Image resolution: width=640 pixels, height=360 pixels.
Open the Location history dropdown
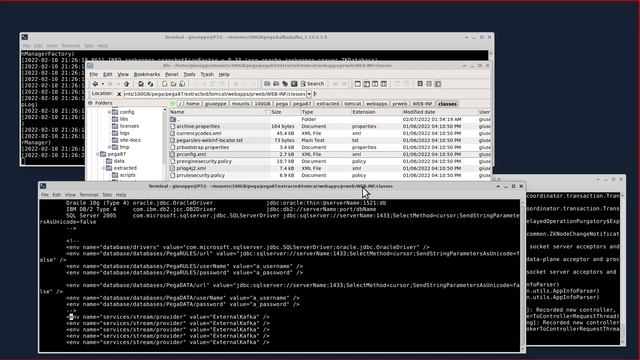[x=309, y=94]
